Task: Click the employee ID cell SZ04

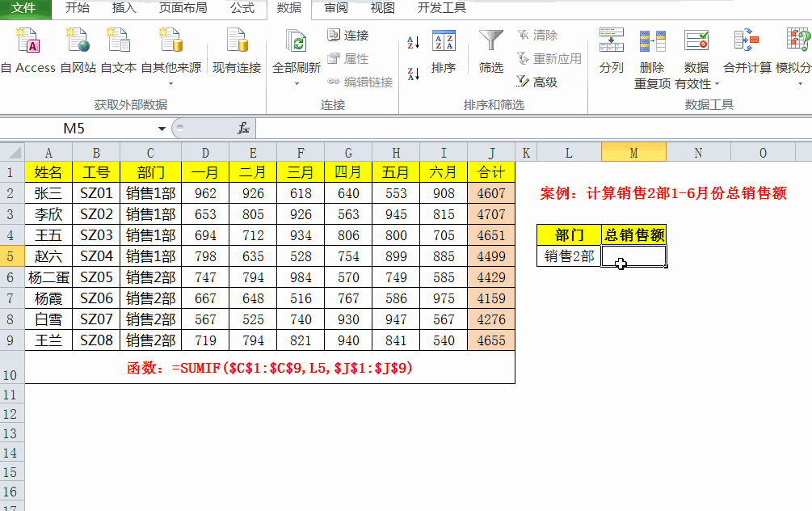Action: tap(96, 256)
